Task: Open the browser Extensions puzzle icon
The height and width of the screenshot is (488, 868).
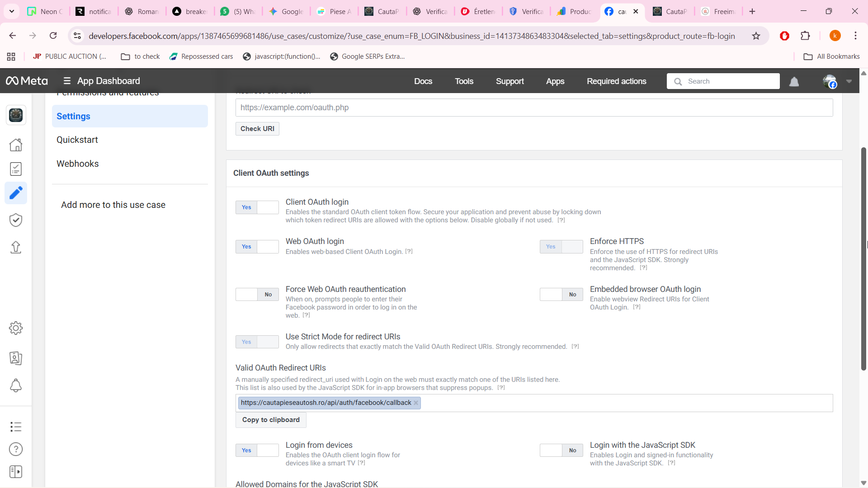Action: (805, 36)
